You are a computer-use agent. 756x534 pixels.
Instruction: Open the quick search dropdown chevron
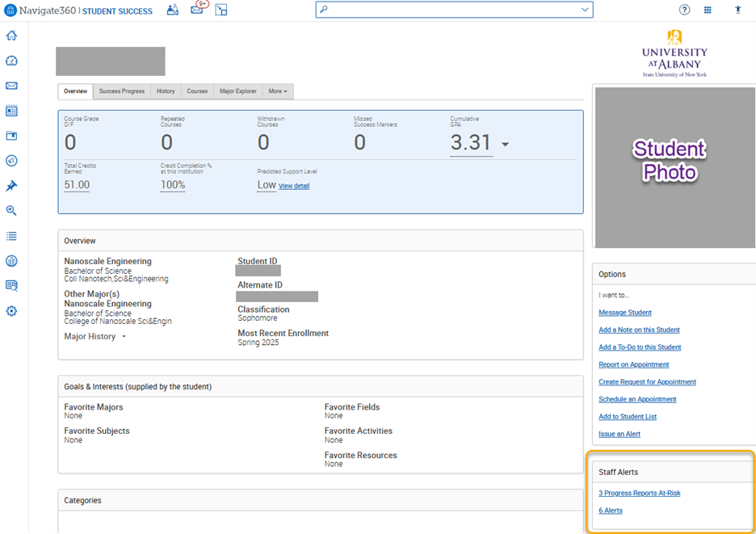point(585,10)
